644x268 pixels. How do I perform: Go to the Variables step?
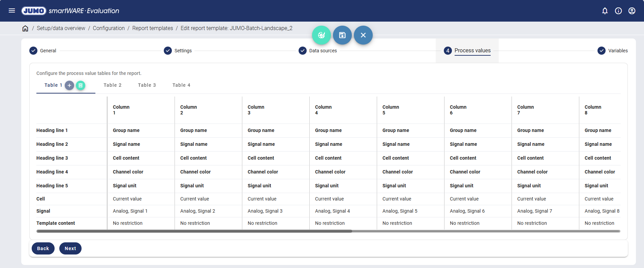click(613, 51)
